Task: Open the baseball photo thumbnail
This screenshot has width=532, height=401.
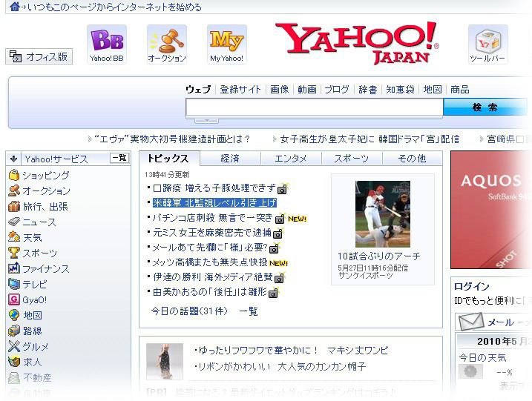Action: [x=382, y=214]
